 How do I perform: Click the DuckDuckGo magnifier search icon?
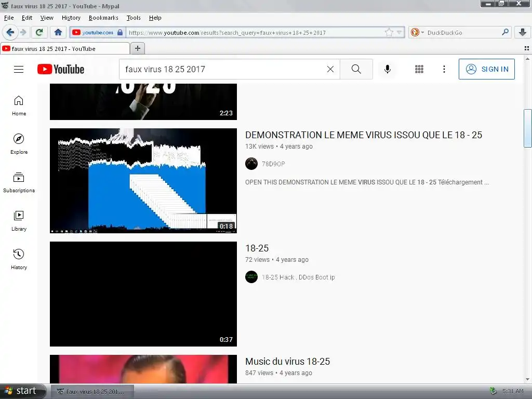[505, 32]
